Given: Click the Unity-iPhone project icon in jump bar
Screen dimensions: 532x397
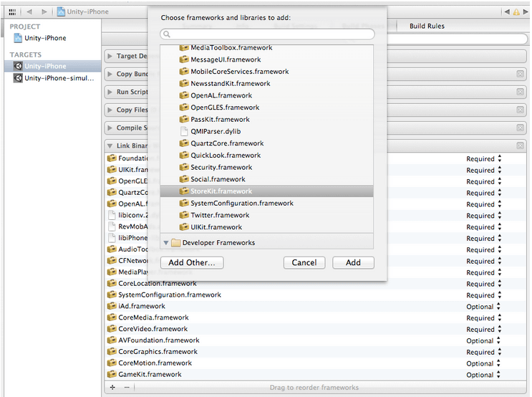Looking at the screenshot, I should (x=61, y=12).
